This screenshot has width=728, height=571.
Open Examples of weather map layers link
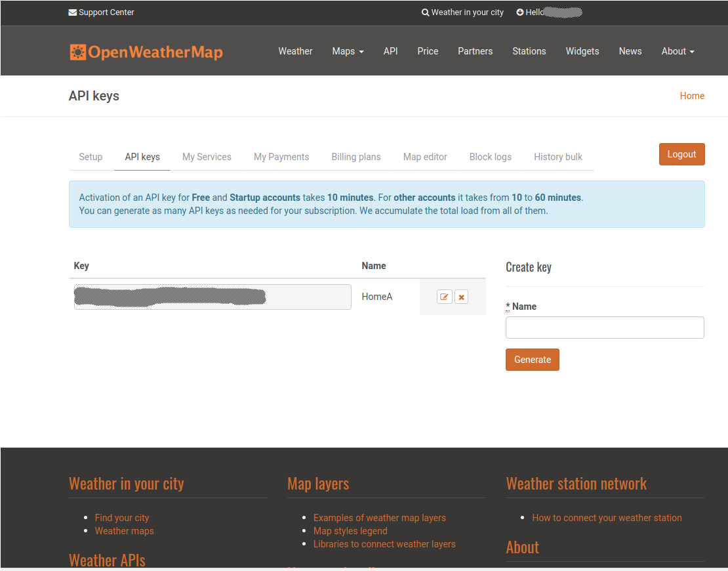click(x=379, y=518)
